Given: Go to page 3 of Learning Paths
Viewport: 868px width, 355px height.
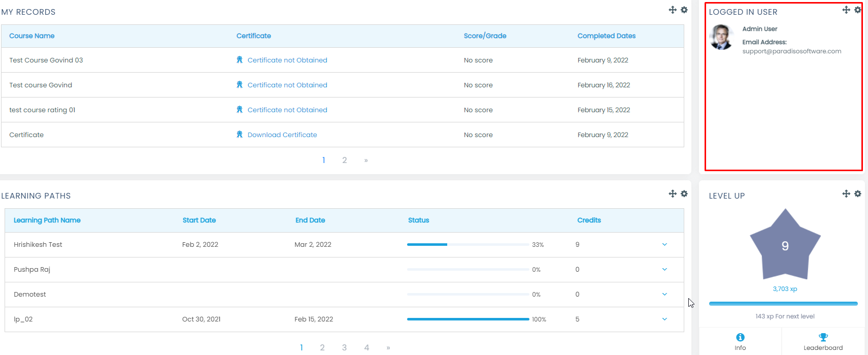Looking at the screenshot, I should tap(344, 348).
